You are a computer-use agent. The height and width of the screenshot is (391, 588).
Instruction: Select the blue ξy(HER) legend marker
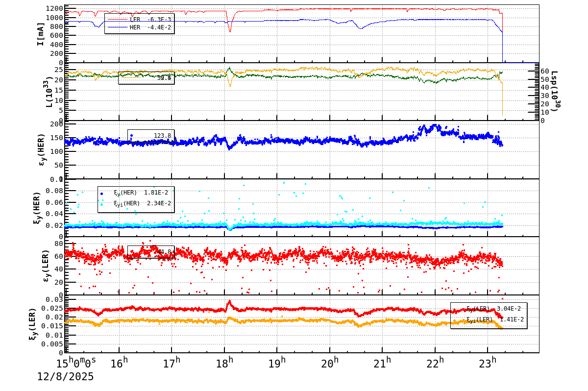(x=101, y=193)
